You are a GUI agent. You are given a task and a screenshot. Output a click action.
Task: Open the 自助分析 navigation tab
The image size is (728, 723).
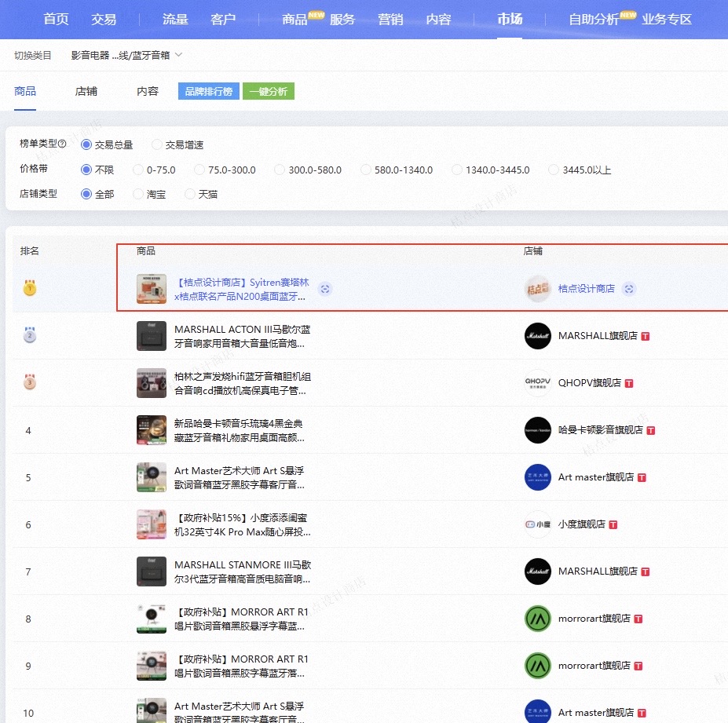(594, 19)
